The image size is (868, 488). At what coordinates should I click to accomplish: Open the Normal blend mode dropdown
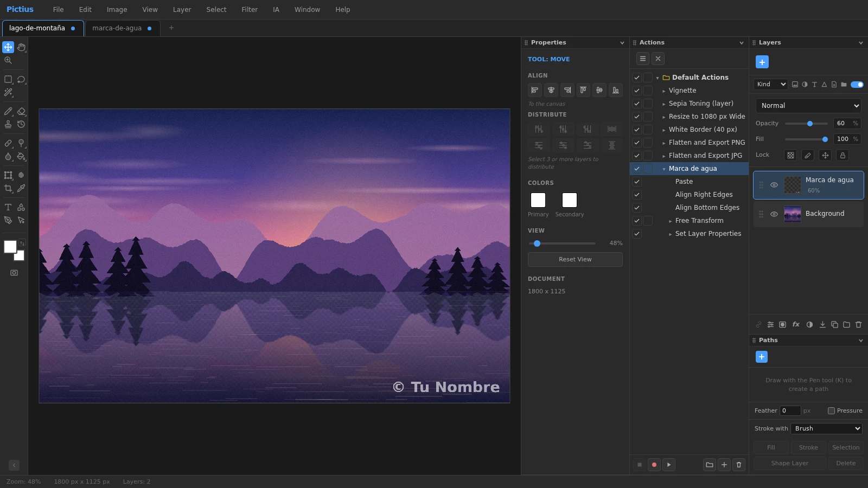click(808, 106)
